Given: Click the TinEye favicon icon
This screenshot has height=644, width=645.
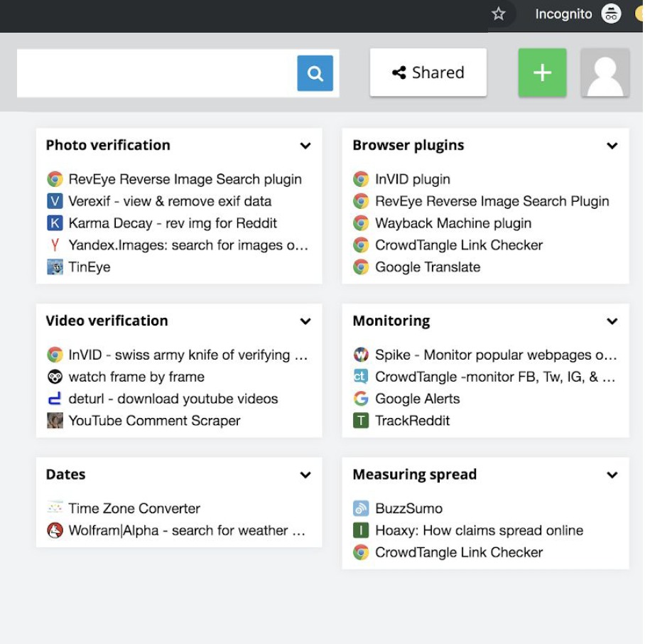Looking at the screenshot, I should point(55,267).
